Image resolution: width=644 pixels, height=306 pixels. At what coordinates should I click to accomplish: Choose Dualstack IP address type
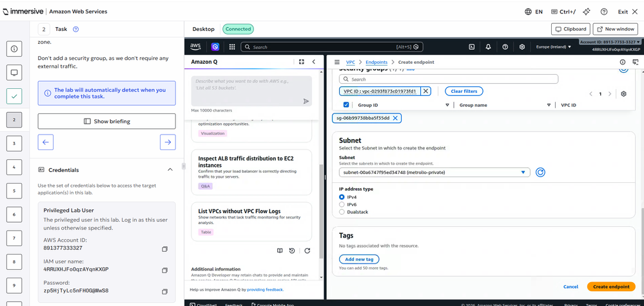tap(342, 212)
